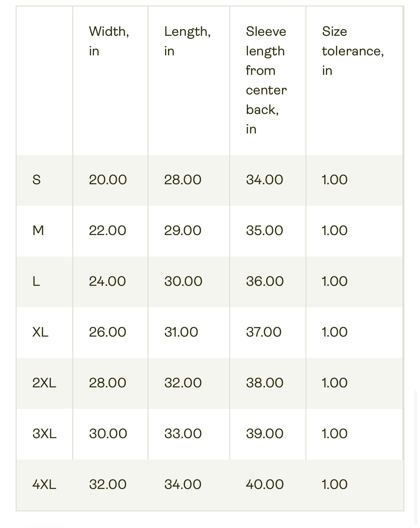Click the Width column header
This screenshot has width=420, height=528.
pos(109,41)
